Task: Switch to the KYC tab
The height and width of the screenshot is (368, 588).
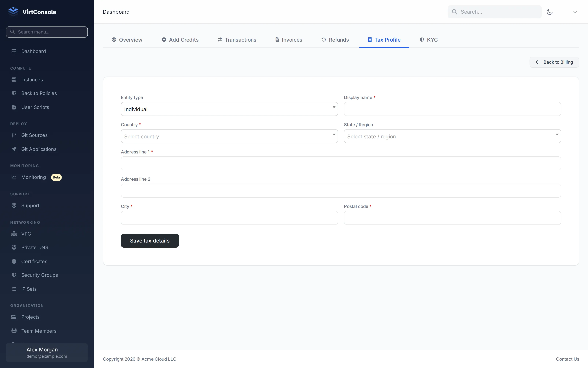Action: [x=429, y=40]
